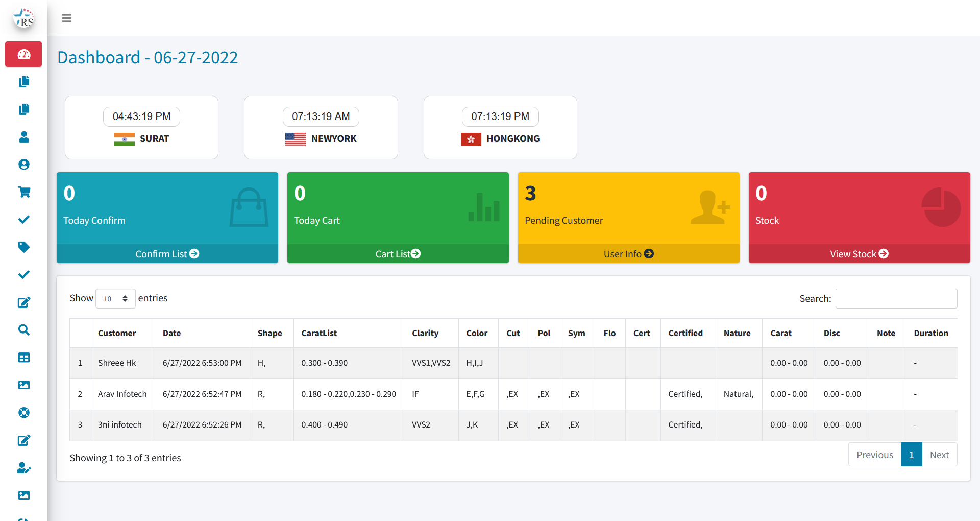Click the Dashboard - 06-27-2022 heading
Screen dimensions: 980x521
tap(148, 57)
